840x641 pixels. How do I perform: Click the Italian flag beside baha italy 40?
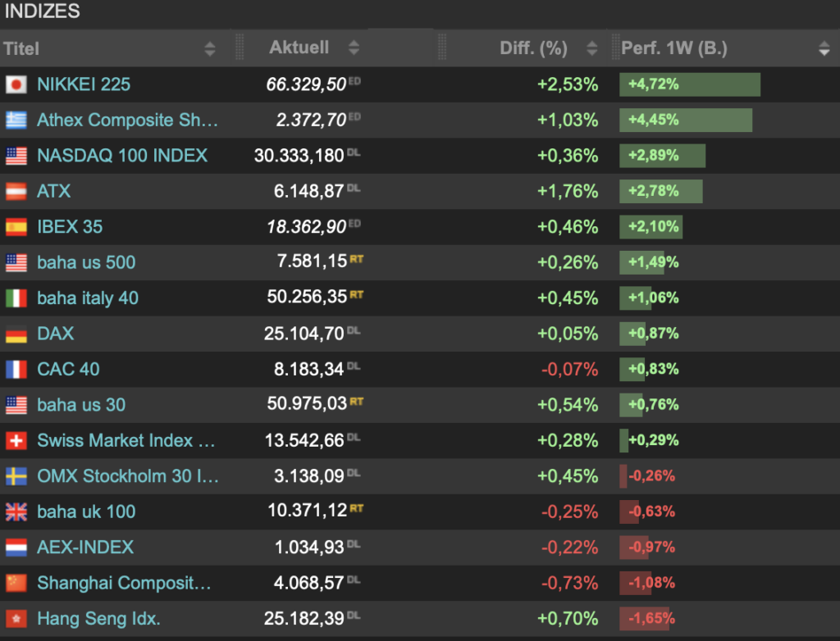(16, 298)
